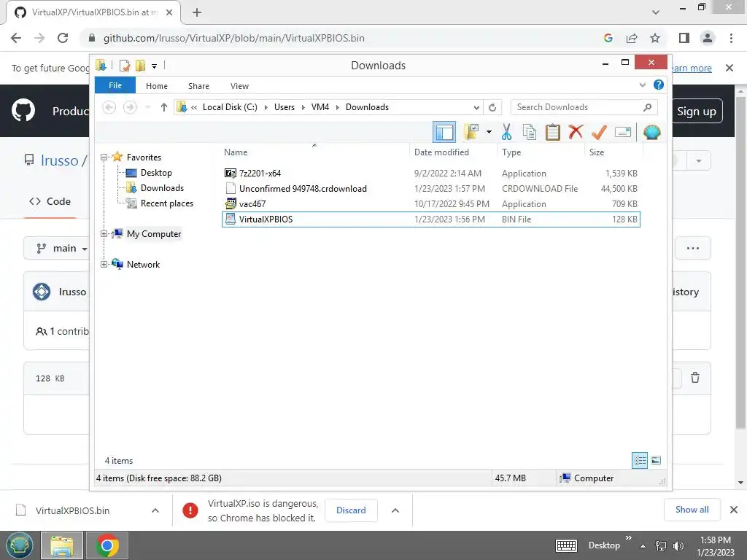Click the Share page icon in Chrome address bar

pos(632,38)
